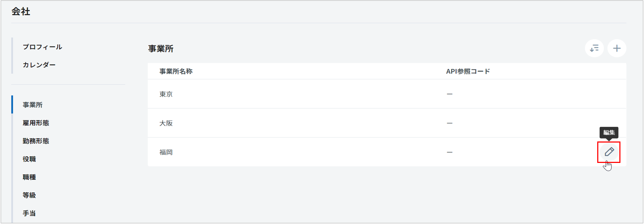Screen dimensions: 644x224
Task: Click the 事業所 section heading
Action: point(161,49)
